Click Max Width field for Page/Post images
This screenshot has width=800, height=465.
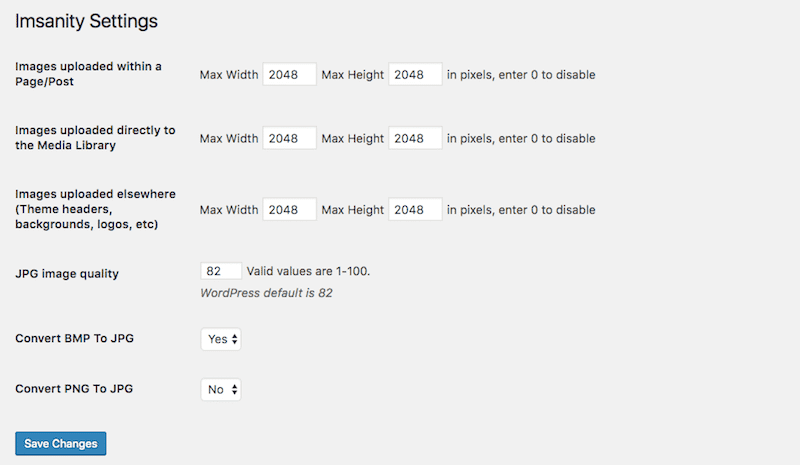(x=289, y=74)
